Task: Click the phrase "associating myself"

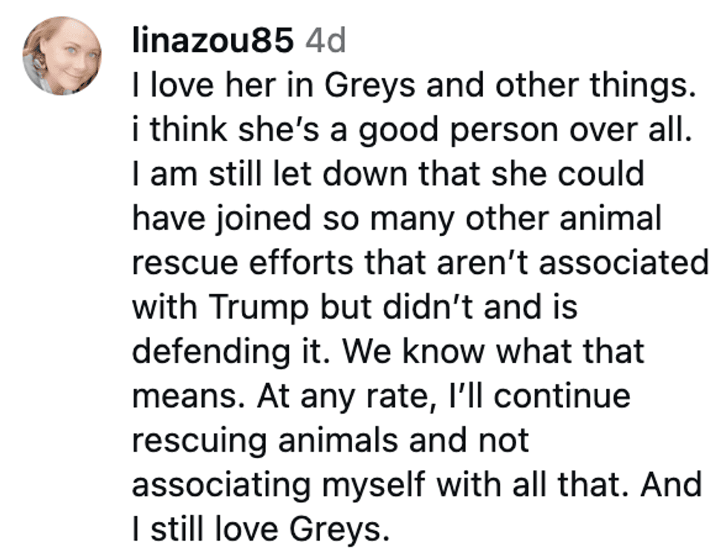Action: tap(270, 484)
